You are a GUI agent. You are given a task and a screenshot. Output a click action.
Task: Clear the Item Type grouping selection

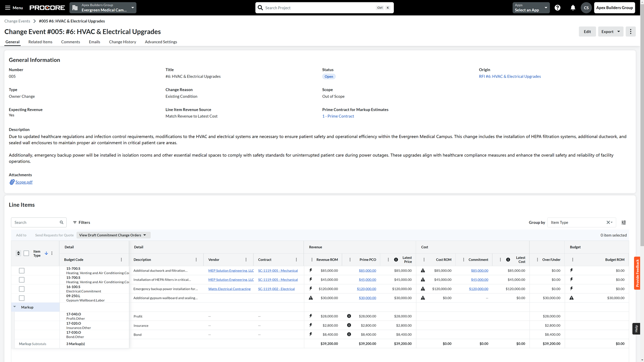(x=608, y=222)
